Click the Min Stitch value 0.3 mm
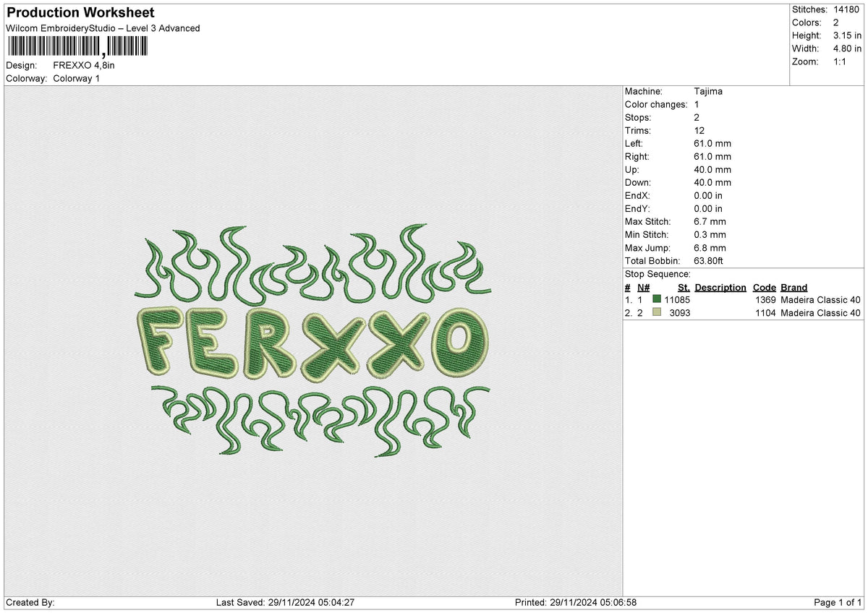 710,234
